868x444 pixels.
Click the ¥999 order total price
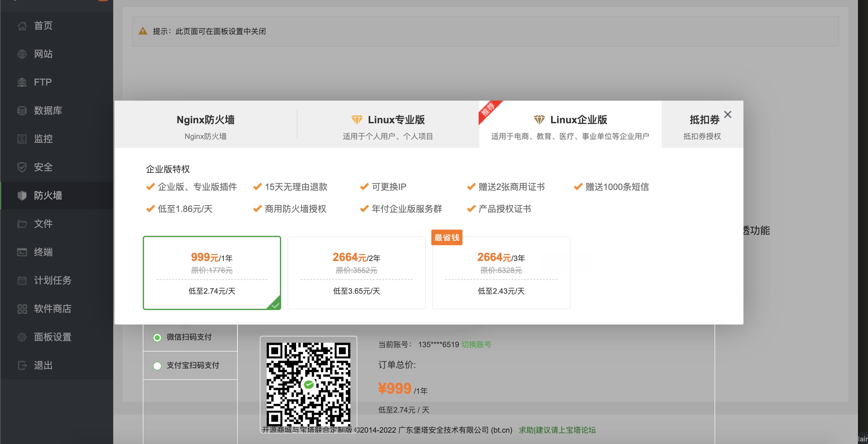coord(394,388)
